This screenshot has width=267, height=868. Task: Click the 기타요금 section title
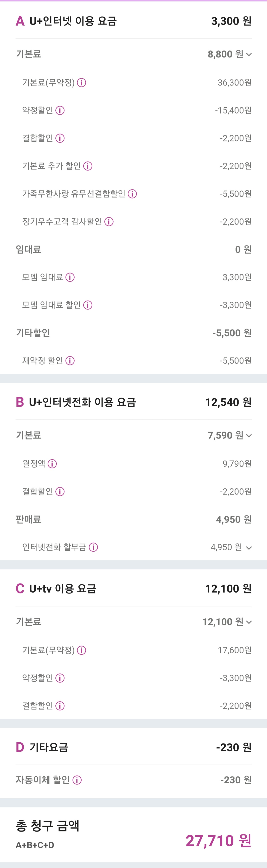[49, 747]
